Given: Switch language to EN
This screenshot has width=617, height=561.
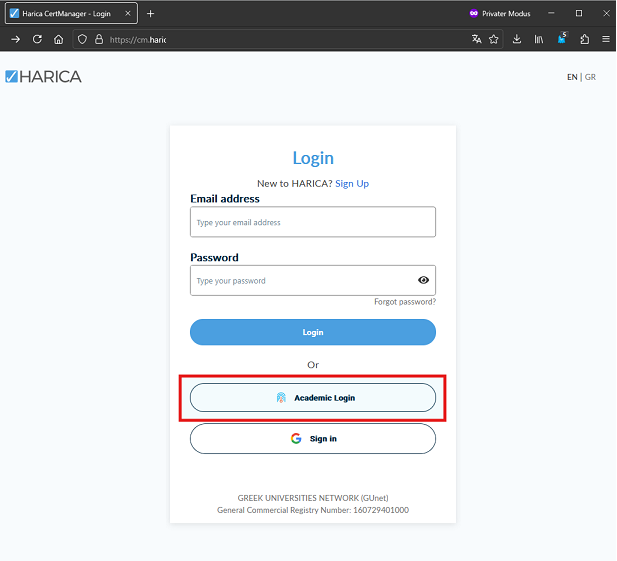Looking at the screenshot, I should (x=572, y=77).
